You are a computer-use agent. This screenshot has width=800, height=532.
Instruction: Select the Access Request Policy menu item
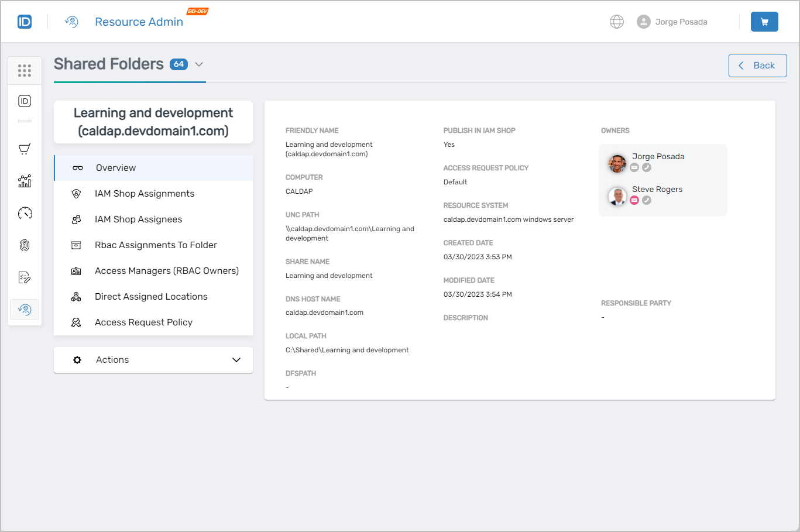tap(143, 322)
